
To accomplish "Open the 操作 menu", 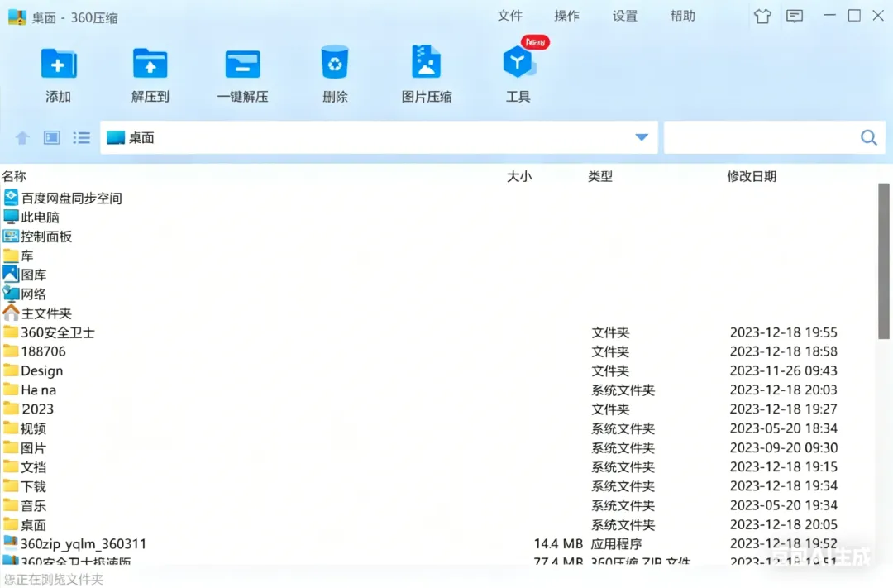I will coord(566,16).
